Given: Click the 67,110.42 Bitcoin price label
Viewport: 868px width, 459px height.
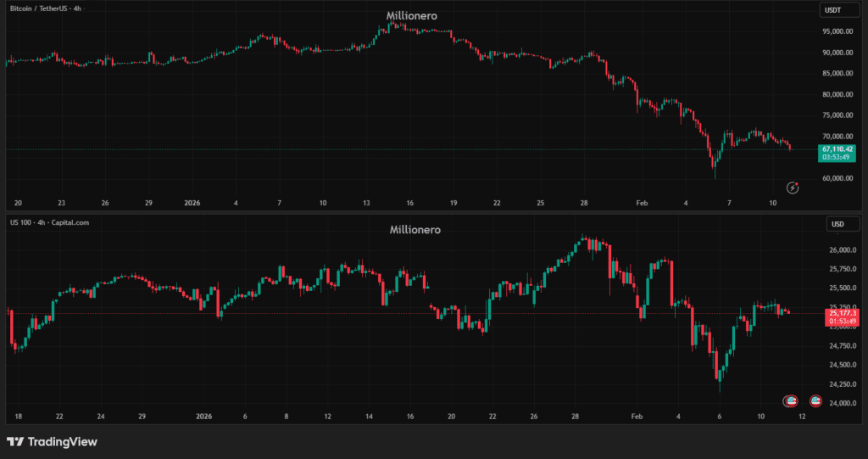Looking at the screenshot, I should point(837,149).
